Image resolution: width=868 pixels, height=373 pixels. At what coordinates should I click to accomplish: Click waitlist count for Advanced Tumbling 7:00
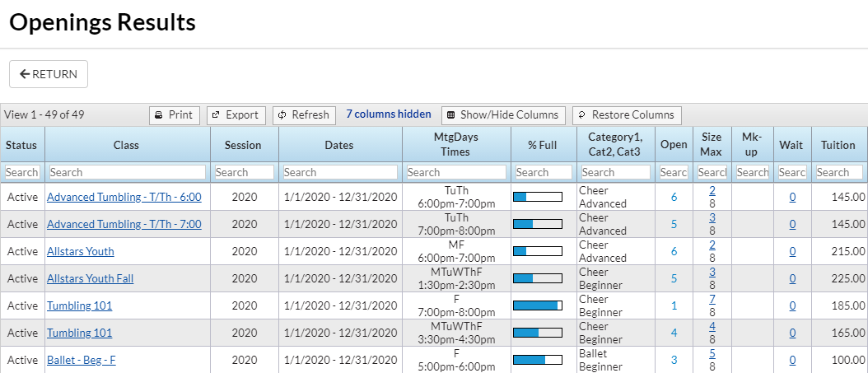pyautogui.click(x=792, y=224)
